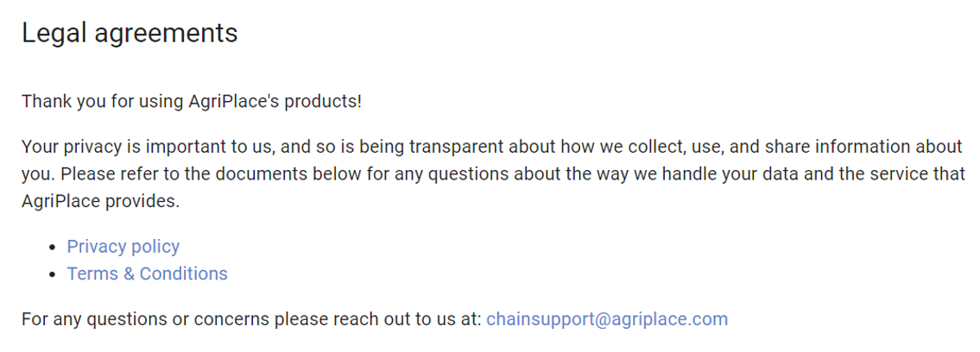The height and width of the screenshot is (352, 980).
Task: Open the Terms & Conditions link
Action: click(x=147, y=274)
